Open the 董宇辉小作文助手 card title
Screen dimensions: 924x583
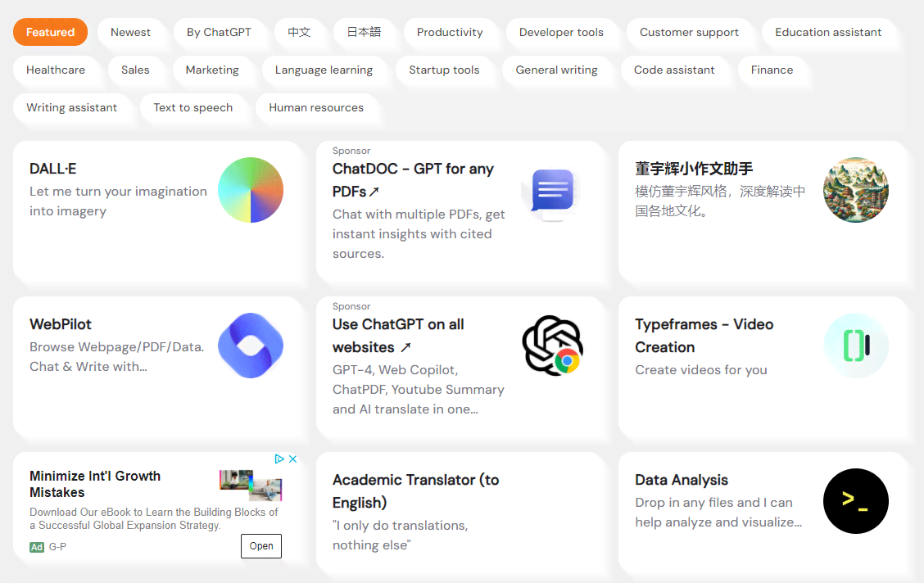[x=694, y=169]
